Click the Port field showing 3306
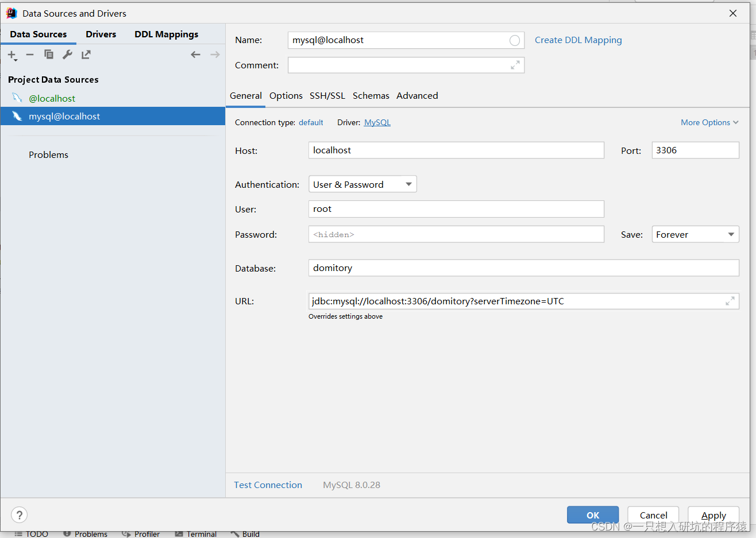Screen dimensions: 756x538 695,150
